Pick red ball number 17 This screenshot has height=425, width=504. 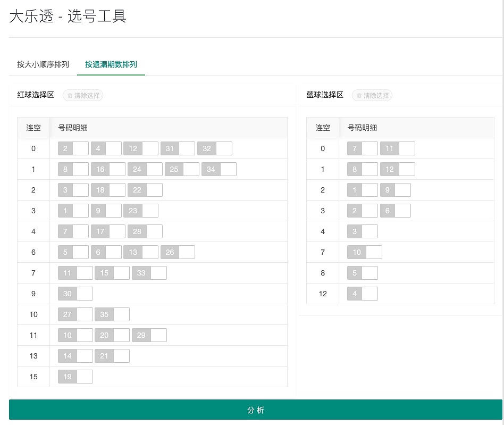108,231
